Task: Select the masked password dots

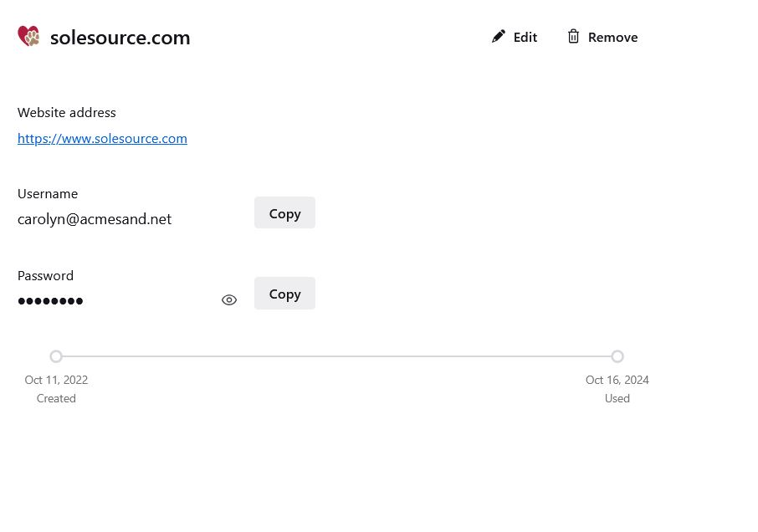Action: click(50, 301)
